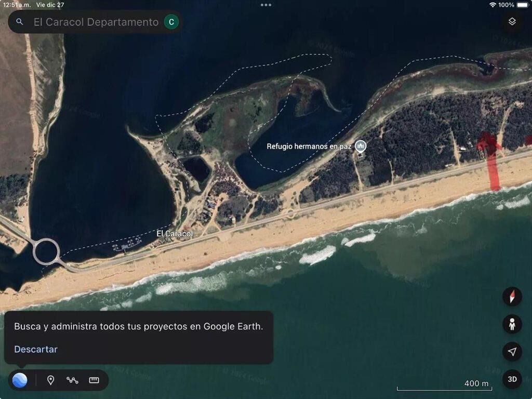Click the 'El Caracol Departamento' search field

tap(96, 22)
